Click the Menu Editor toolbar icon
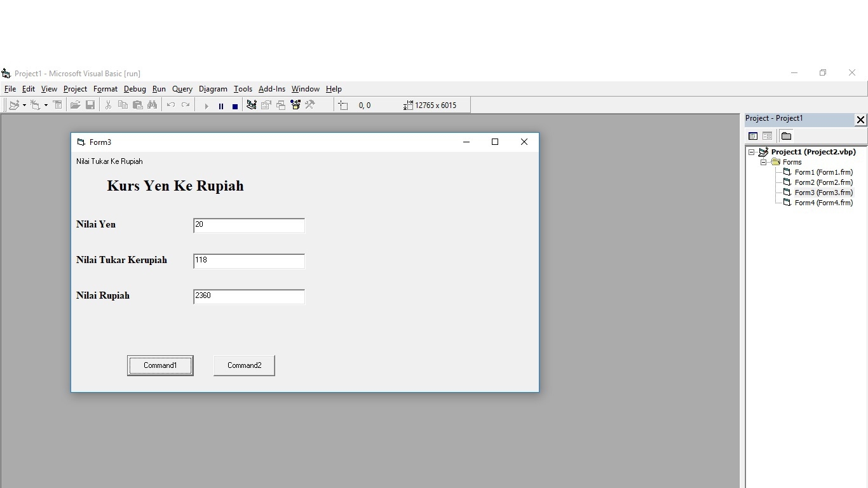868x488 pixels. (x=57, y=105)
